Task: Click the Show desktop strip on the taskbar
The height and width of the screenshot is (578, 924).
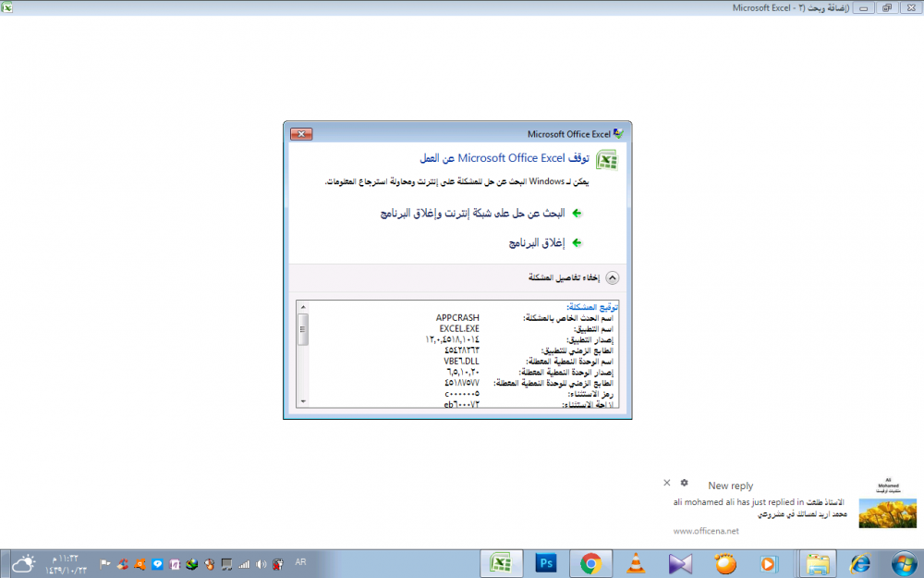Action: click(x=4, y=564)
